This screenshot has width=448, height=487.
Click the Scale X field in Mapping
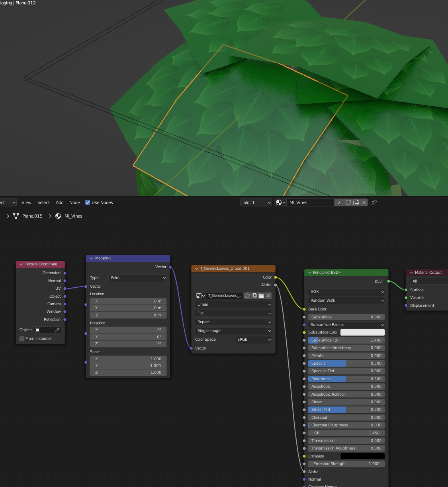[128, 359]
